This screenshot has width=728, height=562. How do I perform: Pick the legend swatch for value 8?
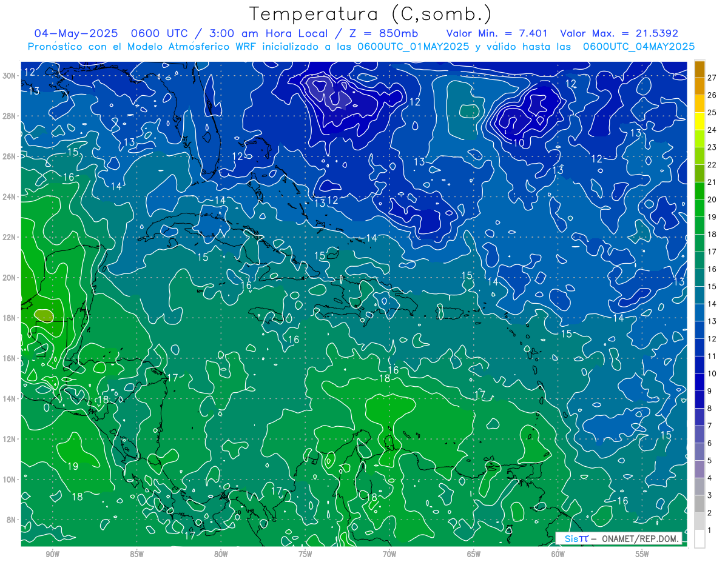[699, 400]
